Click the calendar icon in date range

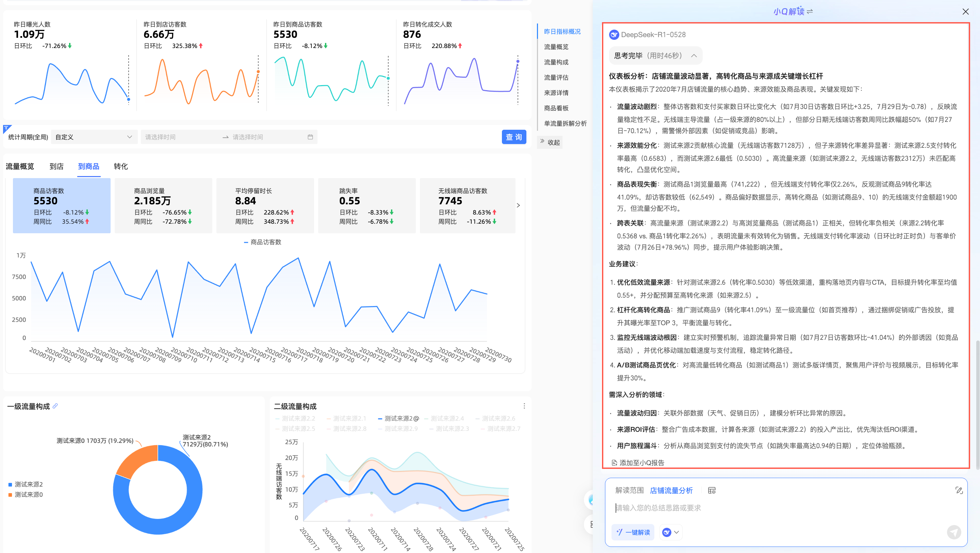310,137
